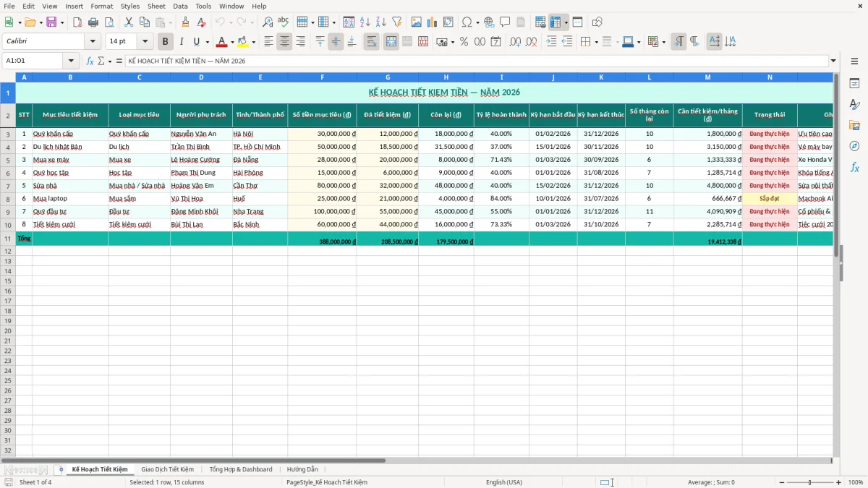Click the formula input line
The image size is (868, 488).
[476, 61]
